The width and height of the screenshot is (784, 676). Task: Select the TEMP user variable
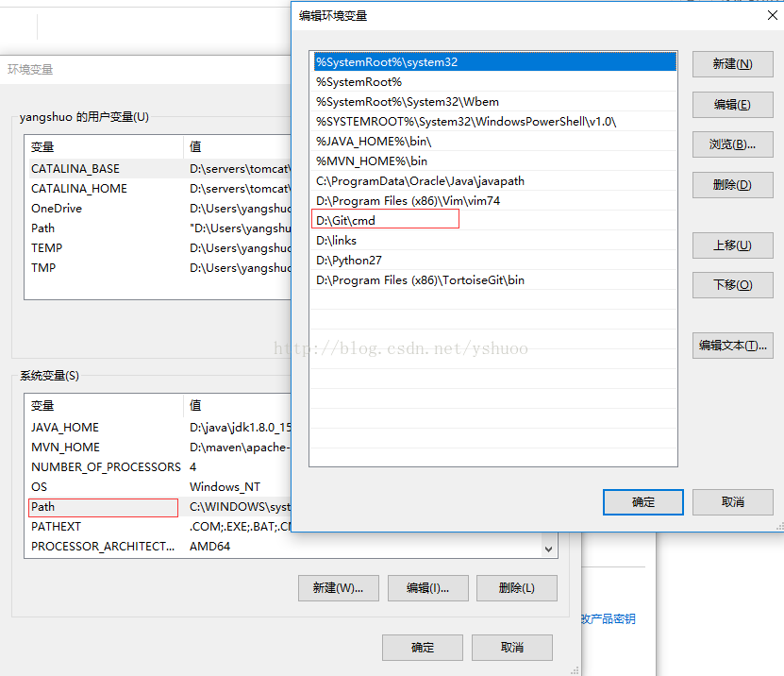[158, 248]
